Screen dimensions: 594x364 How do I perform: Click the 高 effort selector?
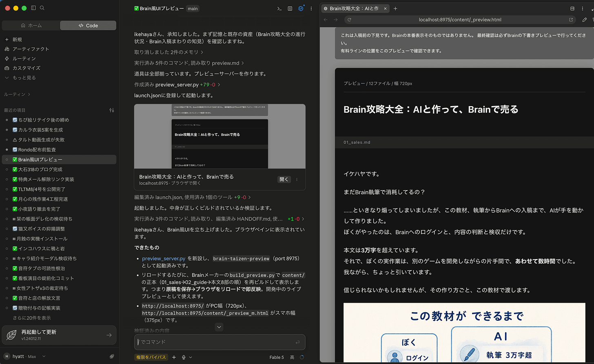292,357
